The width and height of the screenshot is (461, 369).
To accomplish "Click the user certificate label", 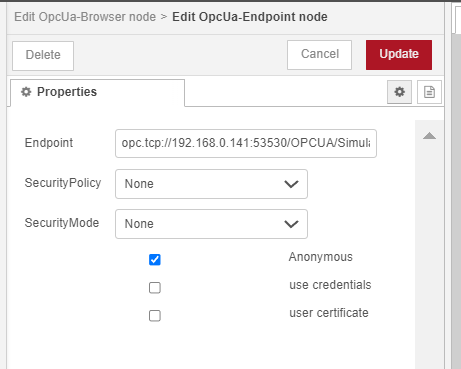I will [329, 313].
